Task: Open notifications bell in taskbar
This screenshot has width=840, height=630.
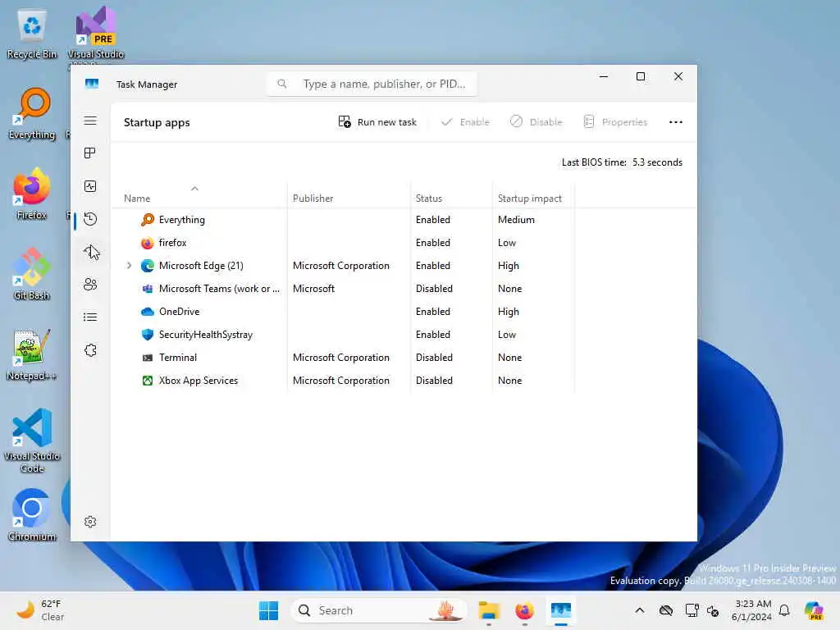Action: coord(784,610)
